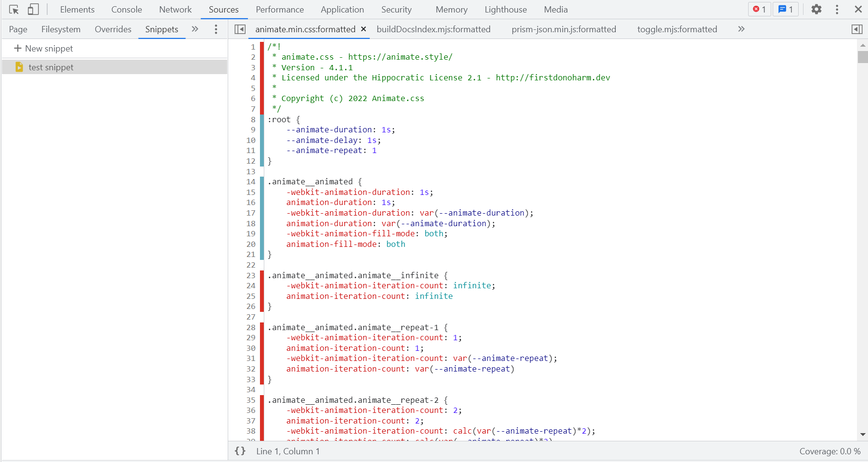Click 'animation-fill-mode: both' on line 20
Screen dimensions: 868x462
tap(346, 244)
